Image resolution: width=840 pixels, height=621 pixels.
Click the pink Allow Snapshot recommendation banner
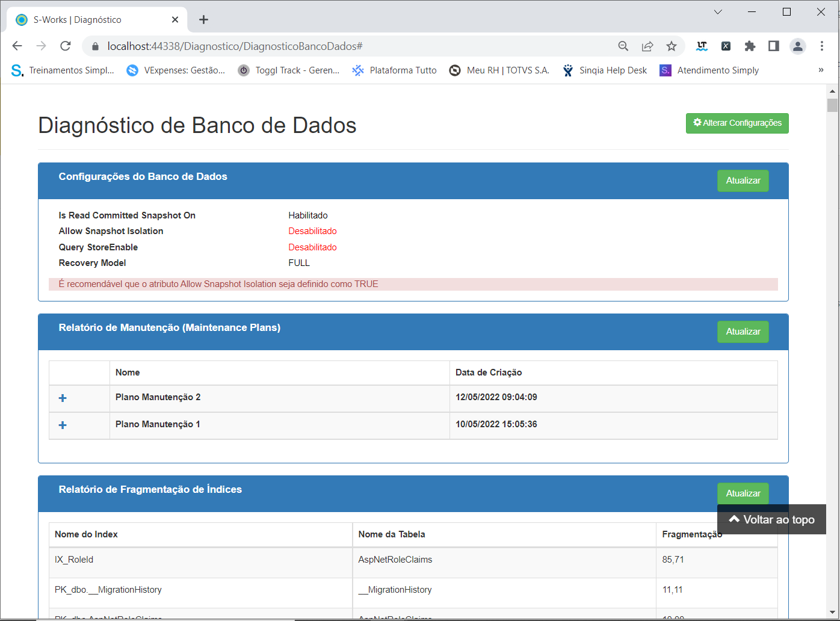[x=413, y=284]
